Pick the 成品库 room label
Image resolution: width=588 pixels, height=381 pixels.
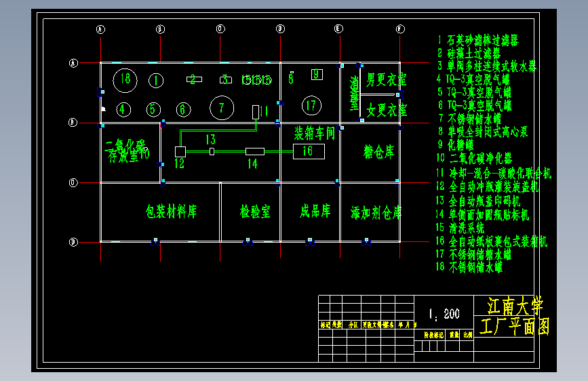pyautogui.click(x=315, y=211)
